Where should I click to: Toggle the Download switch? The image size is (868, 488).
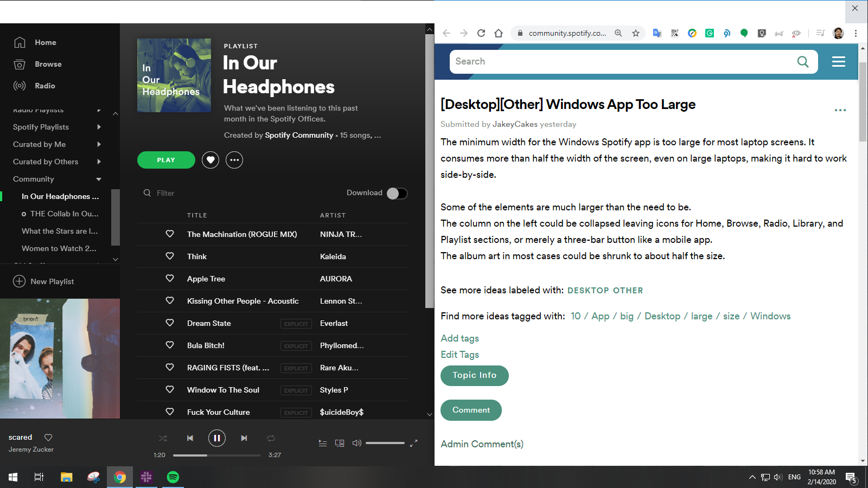tap(397, 194)
